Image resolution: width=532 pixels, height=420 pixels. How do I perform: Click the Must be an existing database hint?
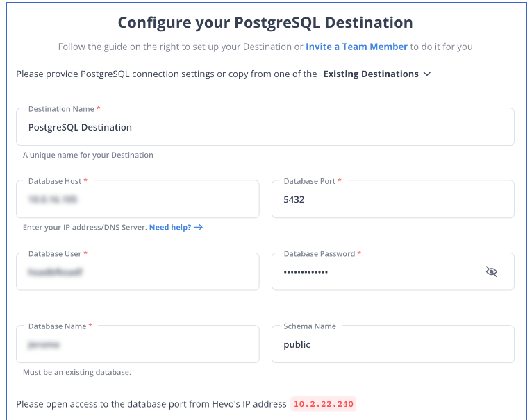(x=77, y=372)
